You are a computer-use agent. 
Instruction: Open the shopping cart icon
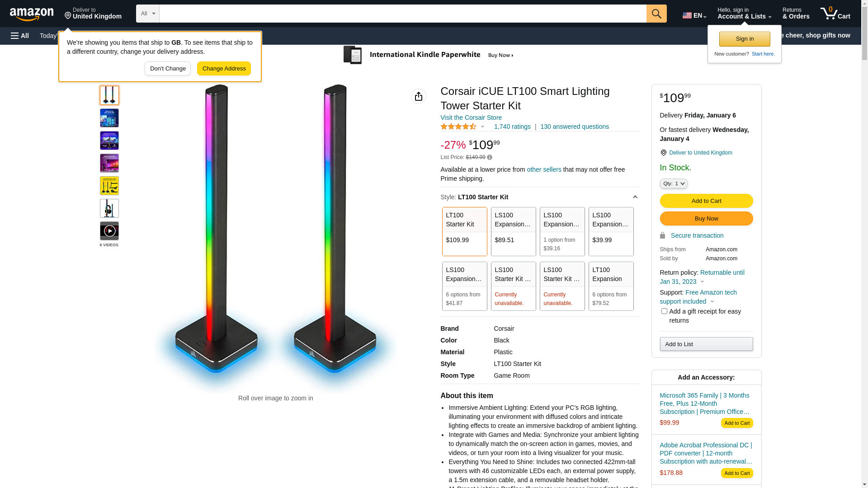point(835,14)
